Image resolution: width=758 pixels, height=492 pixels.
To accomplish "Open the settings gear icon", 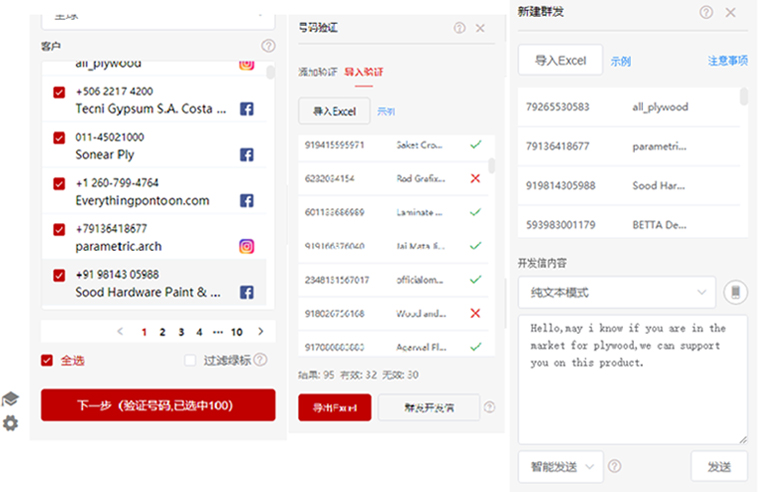I will (10, 423).
